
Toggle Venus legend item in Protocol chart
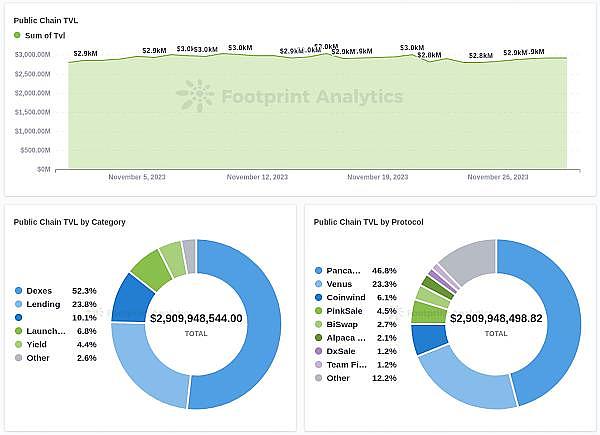click(343, 284)
